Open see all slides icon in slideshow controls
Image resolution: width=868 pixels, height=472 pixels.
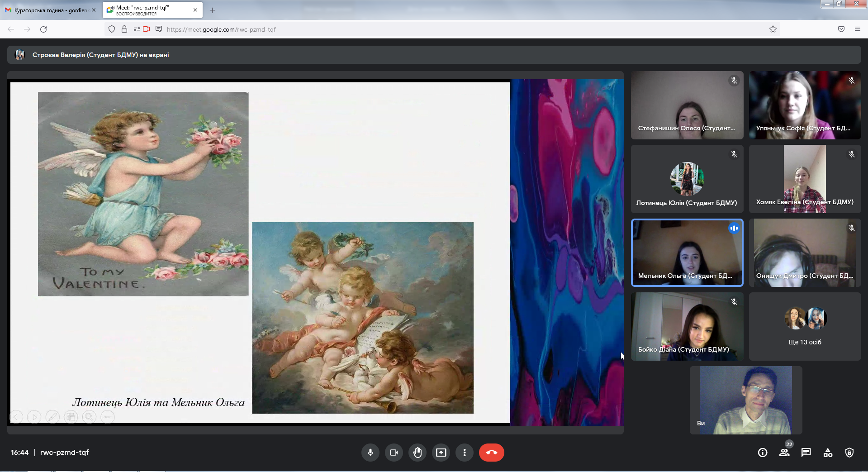71,417
